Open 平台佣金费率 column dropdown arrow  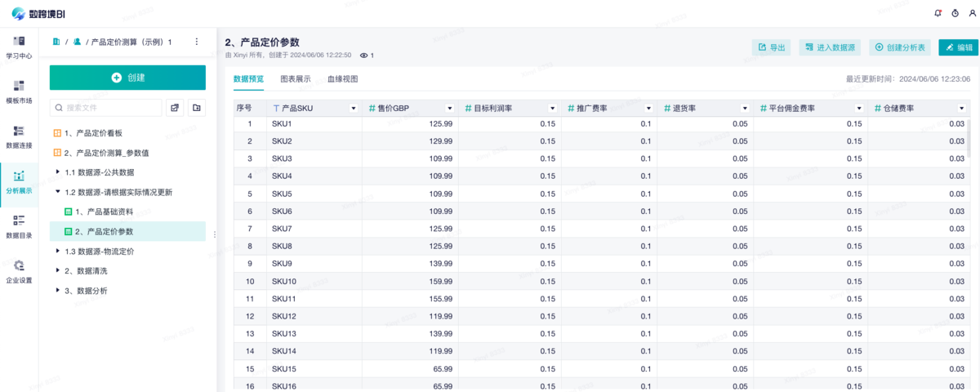858,108
